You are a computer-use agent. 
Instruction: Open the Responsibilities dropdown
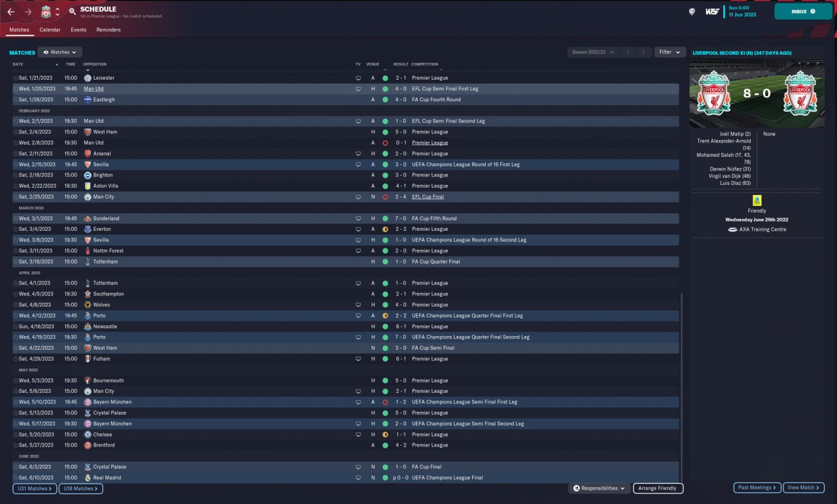pyautogui.click(x=599, y=488)
